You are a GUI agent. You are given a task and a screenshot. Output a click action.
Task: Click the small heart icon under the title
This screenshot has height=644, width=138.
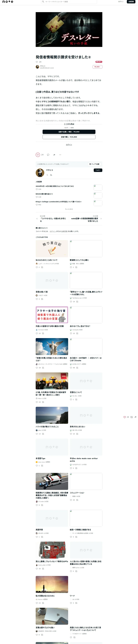click(x=37, y=62)
